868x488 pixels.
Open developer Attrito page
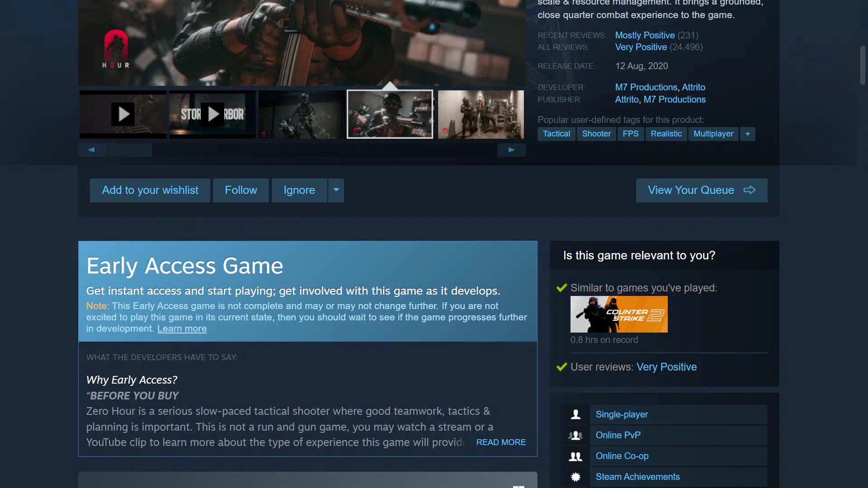(693, 87)
